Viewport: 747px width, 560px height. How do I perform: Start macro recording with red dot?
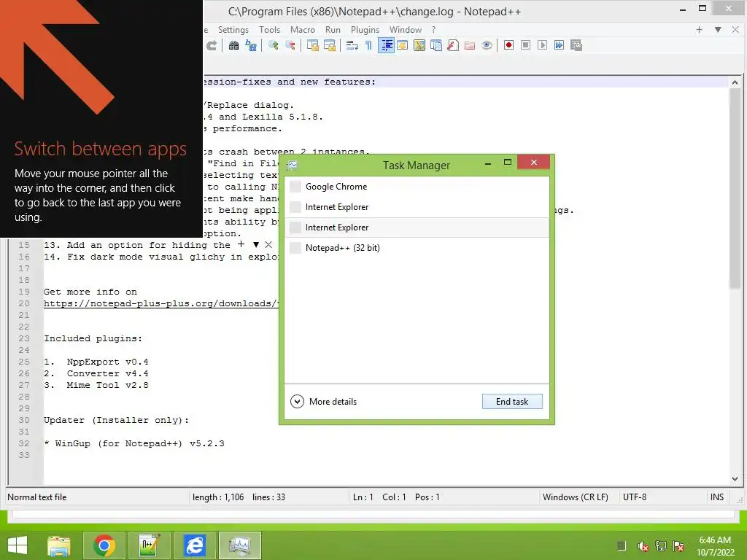(508, 45)
